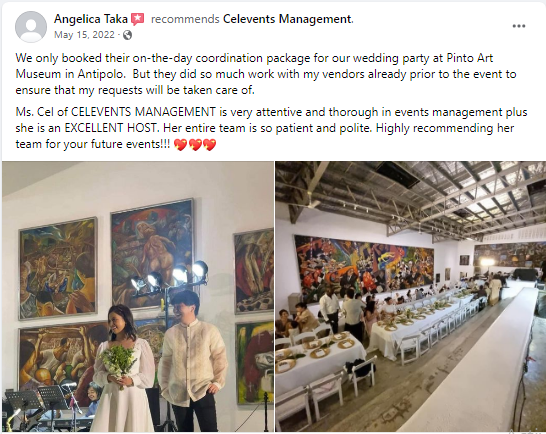Visit the Celevents Management page link

[x=287, y=19]
